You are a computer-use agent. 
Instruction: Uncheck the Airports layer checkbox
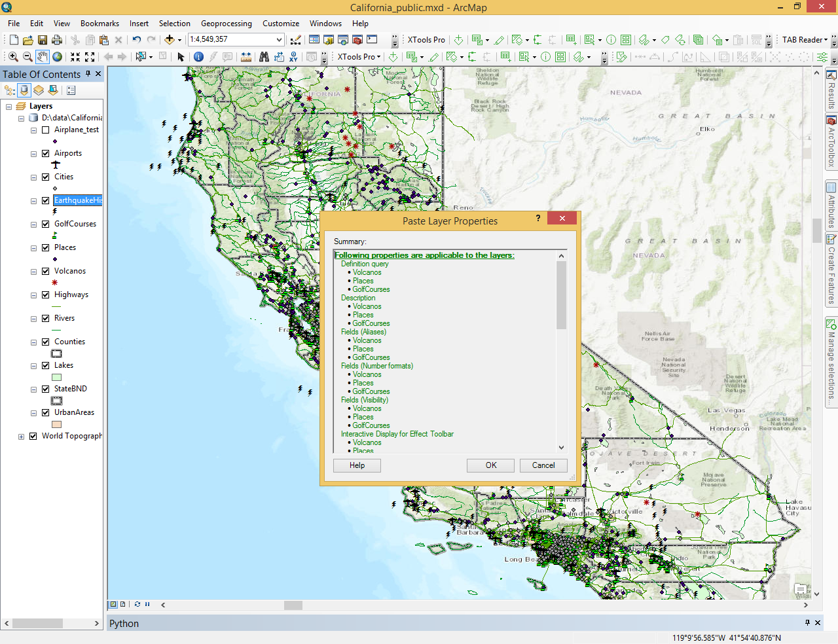pyautogui.click(x=45, y=153)
